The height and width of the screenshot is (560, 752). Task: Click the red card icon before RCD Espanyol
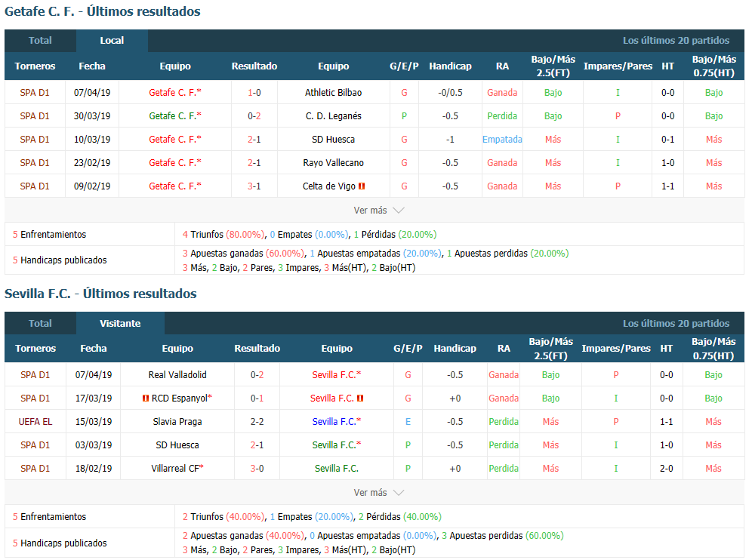pos(145,398)
